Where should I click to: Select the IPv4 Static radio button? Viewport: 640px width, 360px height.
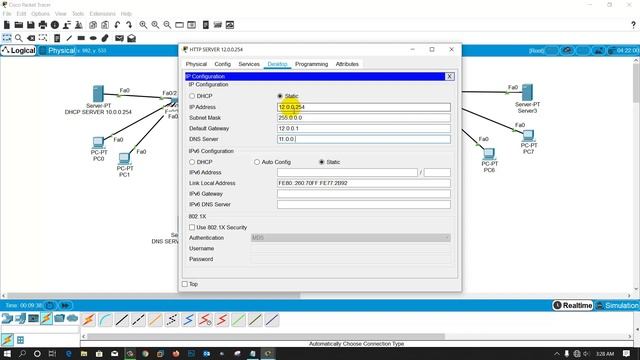(280, 96)
